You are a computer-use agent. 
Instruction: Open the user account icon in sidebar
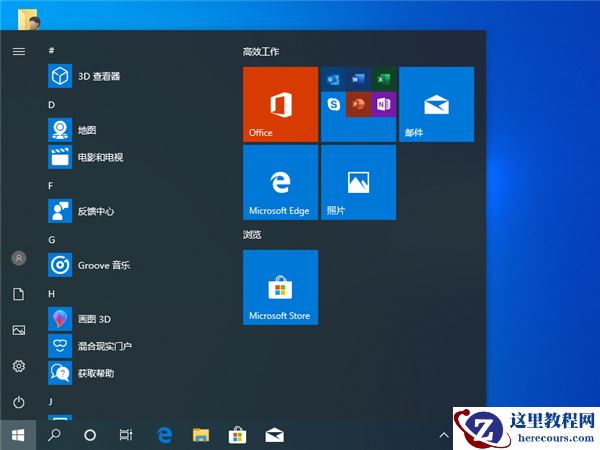[19, 258]
